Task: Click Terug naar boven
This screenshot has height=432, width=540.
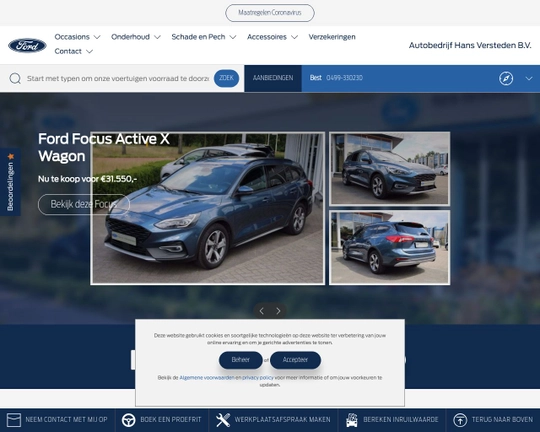Action: point(502,420)
